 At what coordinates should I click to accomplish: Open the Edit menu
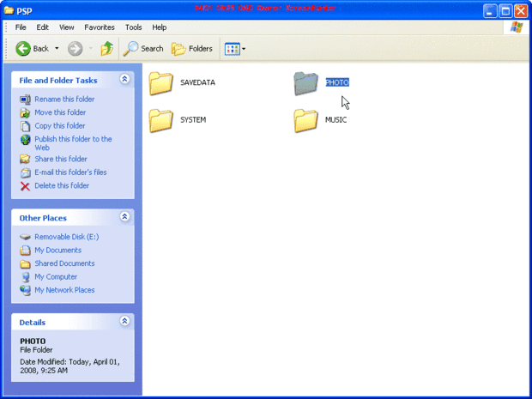pos(42,27)
